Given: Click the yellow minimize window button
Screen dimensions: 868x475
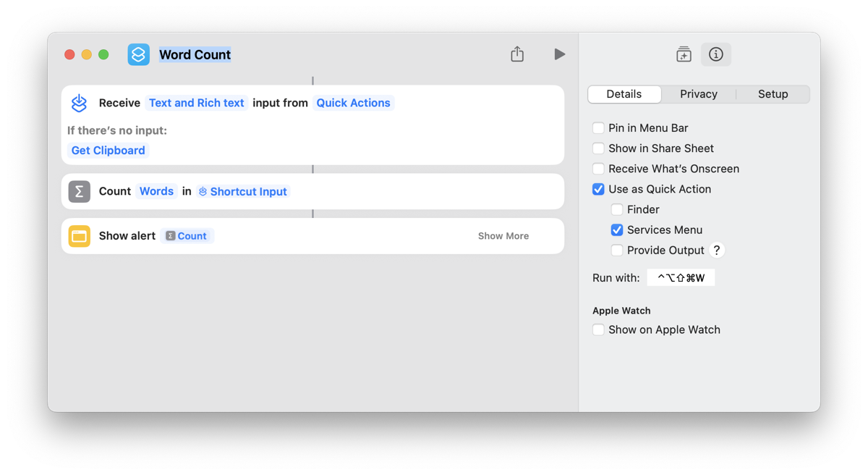Looking at the screenshot, I should (x=87, y=54).
